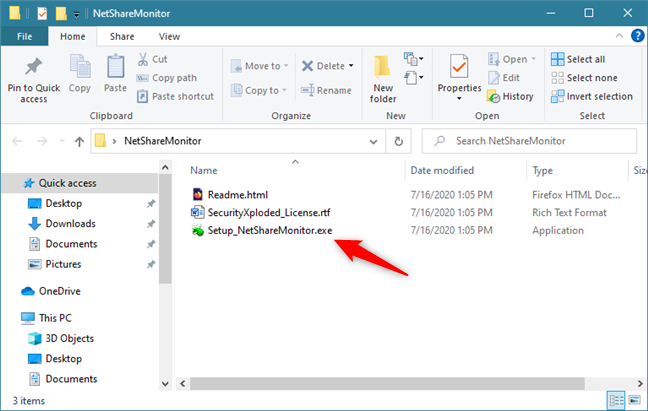
Task: Click the Forward navigation arrow
Action: (x=42, y=141)
